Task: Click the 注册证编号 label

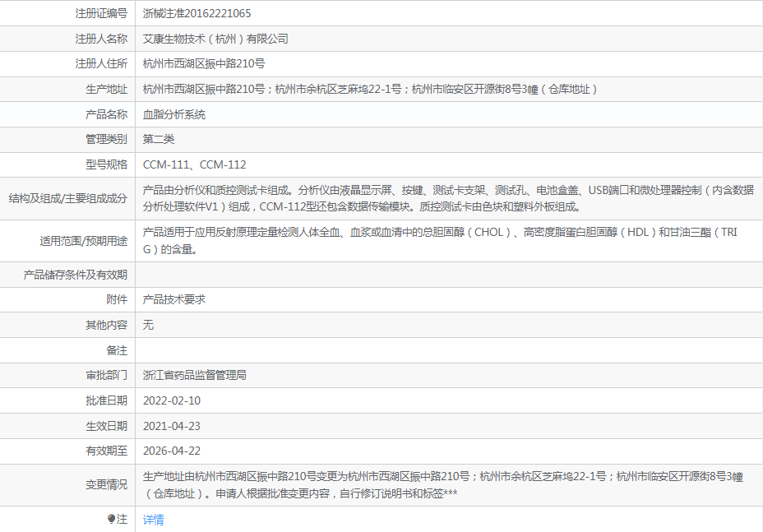Action: tap(101, 14)
